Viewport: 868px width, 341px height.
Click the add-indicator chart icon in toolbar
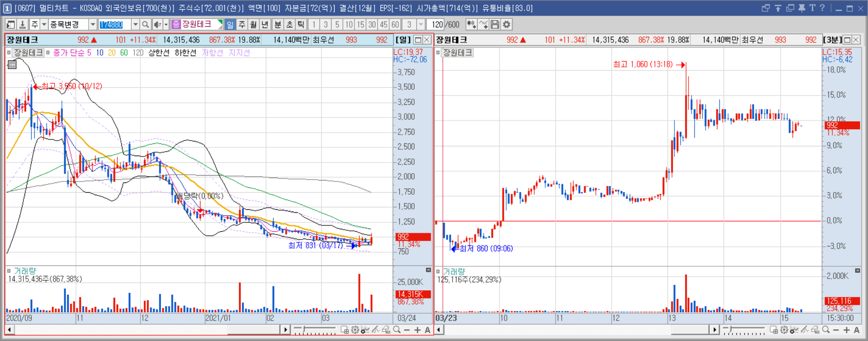pos(472,24)
